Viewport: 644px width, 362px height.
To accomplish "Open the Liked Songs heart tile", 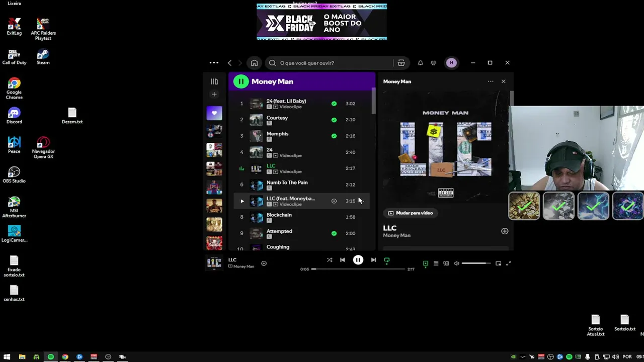I will coord(214,113).
